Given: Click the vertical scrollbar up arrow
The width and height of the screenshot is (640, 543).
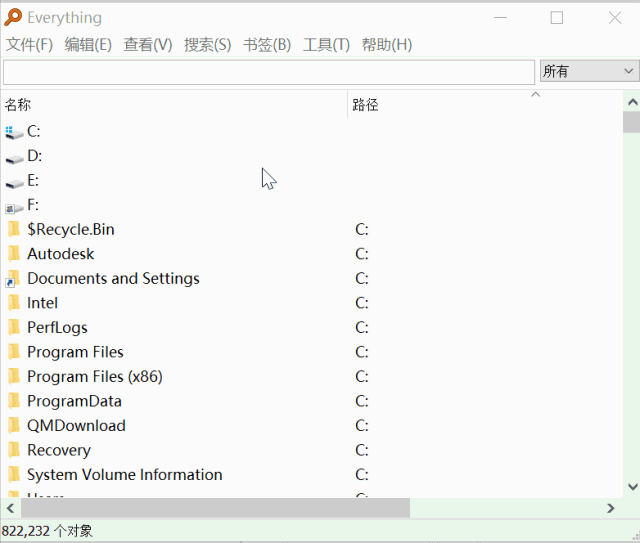Looking at the screenshot, I should pos(632,102).
